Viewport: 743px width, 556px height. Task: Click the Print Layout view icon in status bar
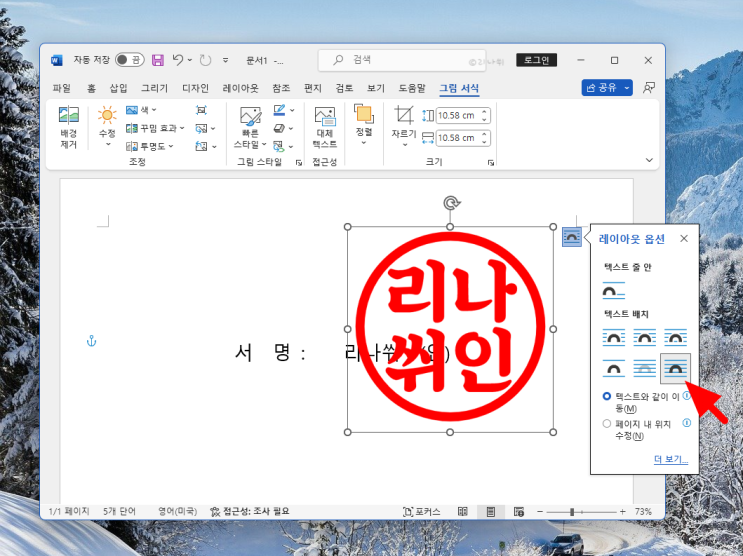(x=490, y=511)
